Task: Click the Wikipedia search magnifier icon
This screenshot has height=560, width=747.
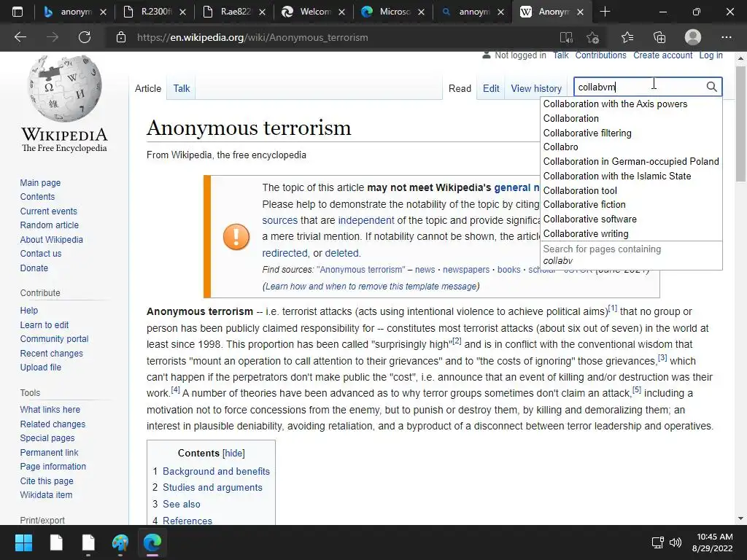Action: tap(711, 87)
